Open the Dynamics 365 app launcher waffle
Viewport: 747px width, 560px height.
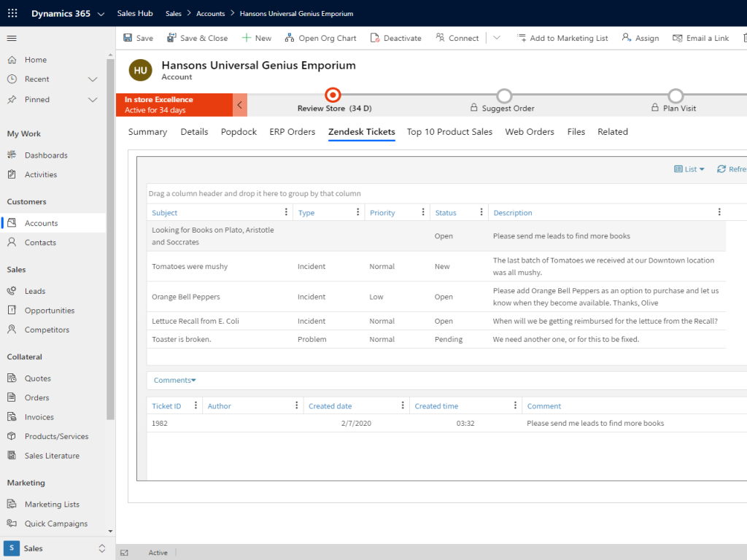[12, 13]
